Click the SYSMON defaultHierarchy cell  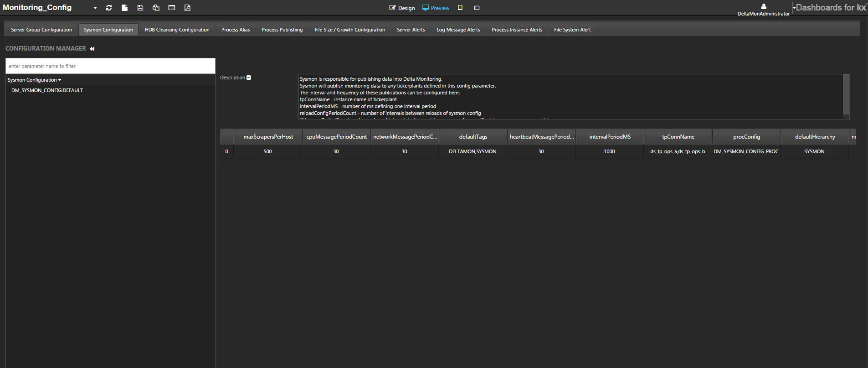point(815,151)
